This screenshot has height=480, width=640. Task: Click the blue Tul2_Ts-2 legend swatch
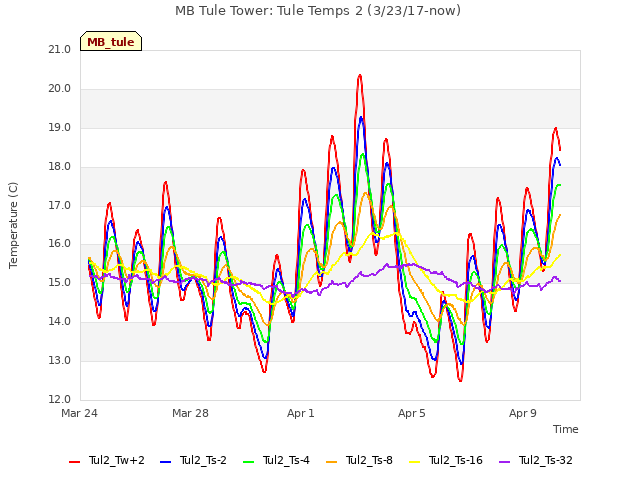coord(165,462)
